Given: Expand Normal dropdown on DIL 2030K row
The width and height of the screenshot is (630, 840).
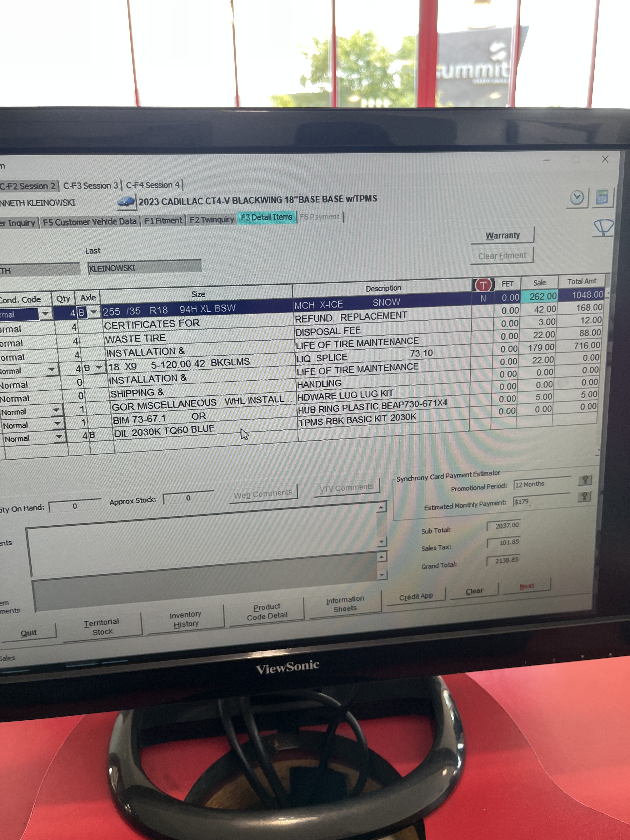Looking at the screenshot, I should point(59,437).
